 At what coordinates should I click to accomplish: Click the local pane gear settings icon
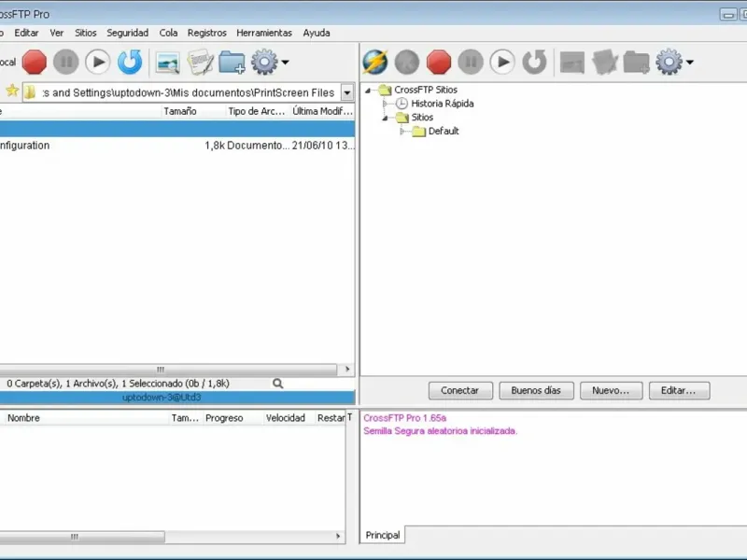click(264, 62)
